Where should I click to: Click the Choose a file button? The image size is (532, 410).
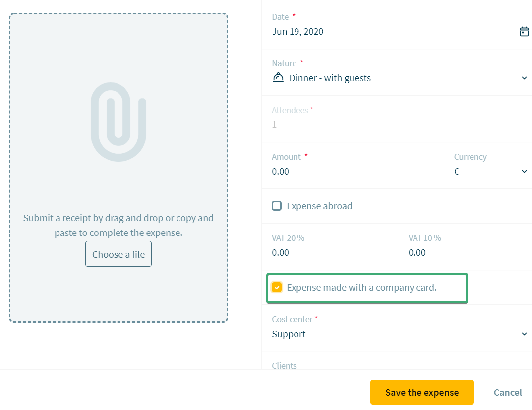118,254
